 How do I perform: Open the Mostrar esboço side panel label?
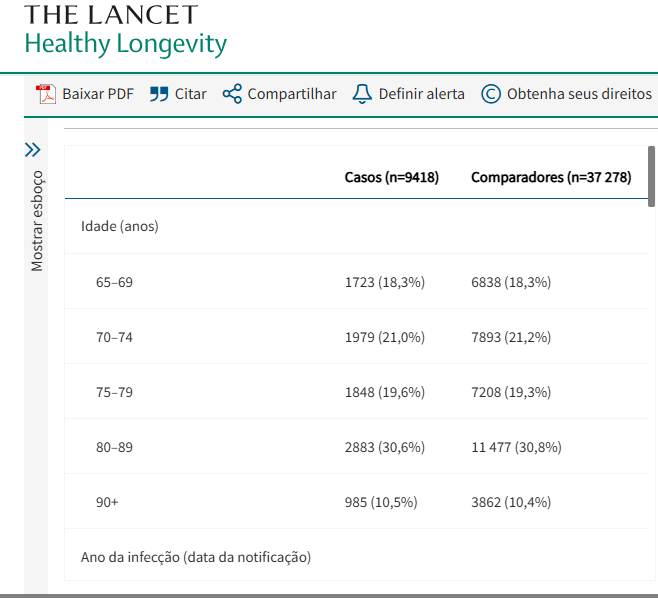[37, 221]
